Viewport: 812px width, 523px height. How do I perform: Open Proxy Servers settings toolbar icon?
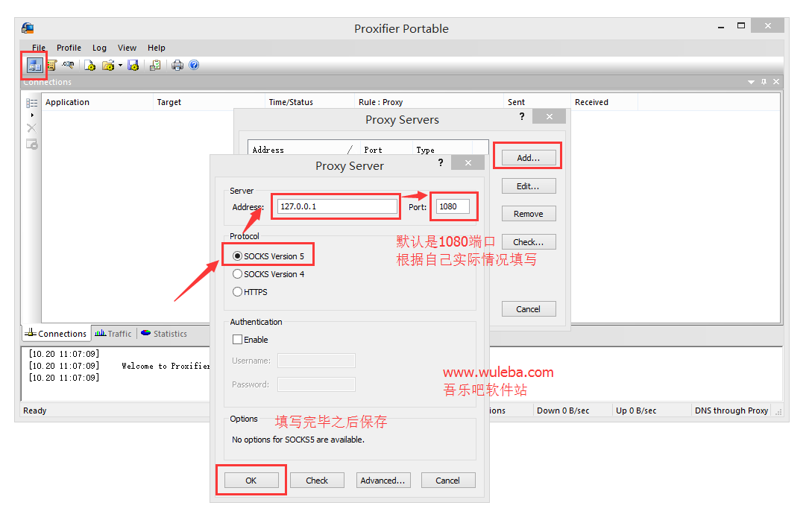tap(35, 65)
